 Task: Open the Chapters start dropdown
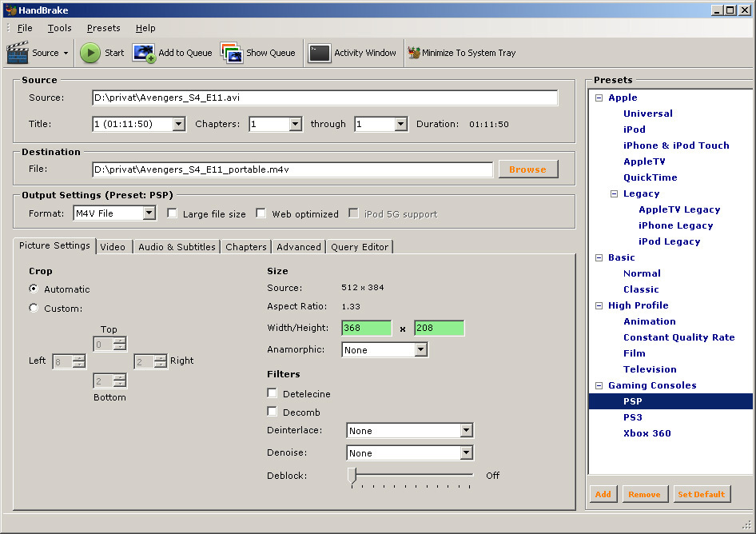click(x=296, y=124)
